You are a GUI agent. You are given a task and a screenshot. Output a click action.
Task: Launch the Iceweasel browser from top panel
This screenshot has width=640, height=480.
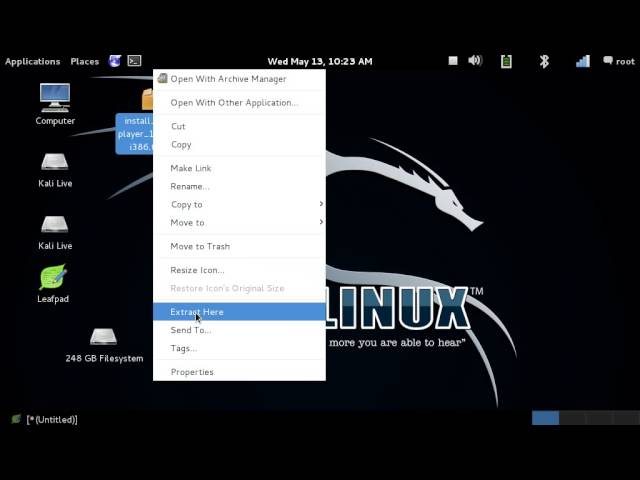pyautogui.click(x=115, y=61)
